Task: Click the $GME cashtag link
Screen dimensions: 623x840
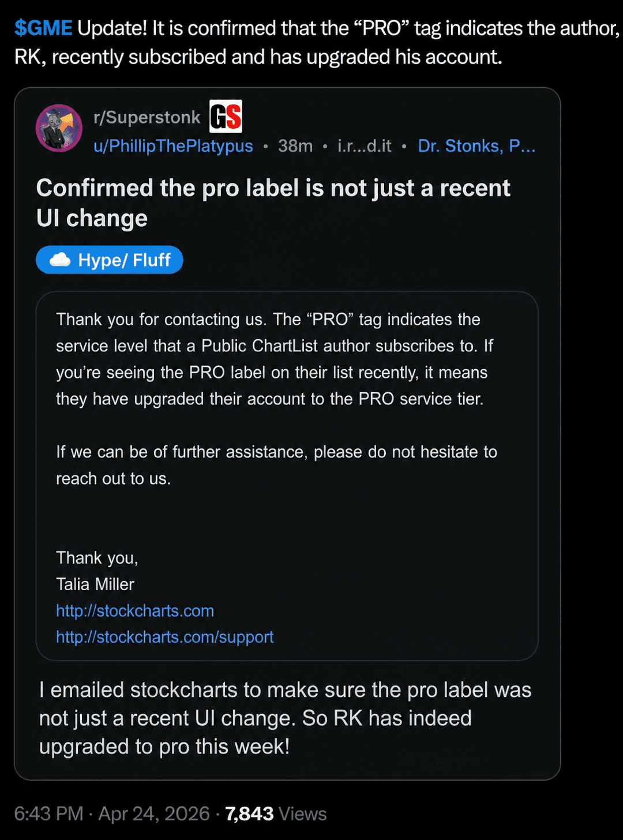Action: coord(43,28)
